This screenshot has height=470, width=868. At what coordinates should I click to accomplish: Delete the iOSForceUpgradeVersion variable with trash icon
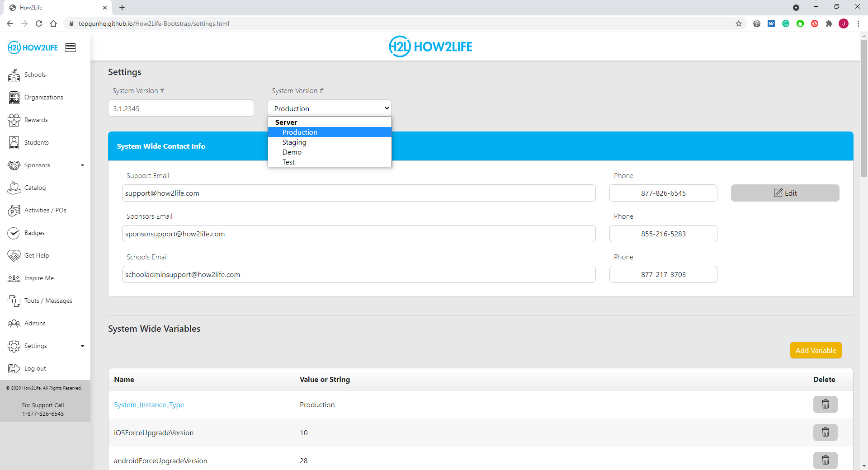(825, 432)
